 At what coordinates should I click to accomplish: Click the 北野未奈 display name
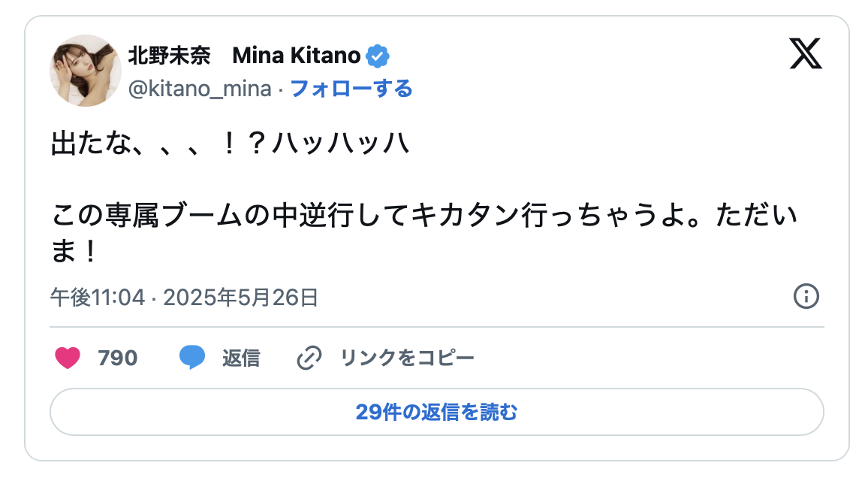[x=169, y=56]
